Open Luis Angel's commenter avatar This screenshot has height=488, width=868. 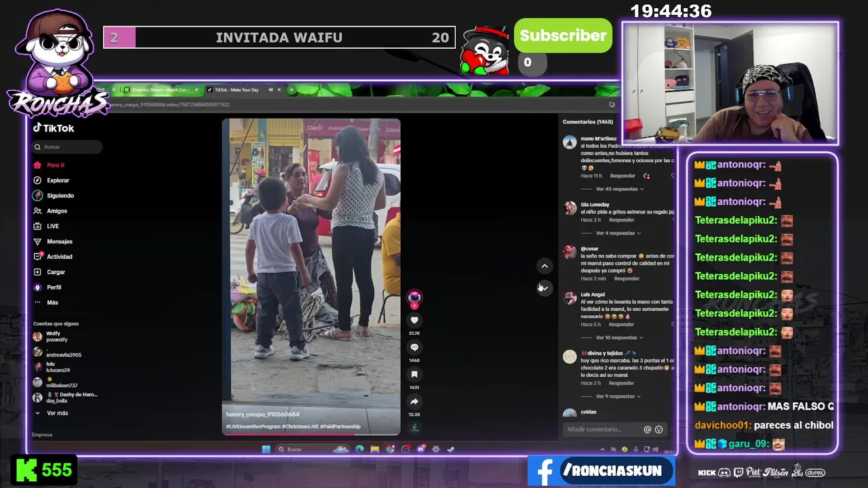570,298
